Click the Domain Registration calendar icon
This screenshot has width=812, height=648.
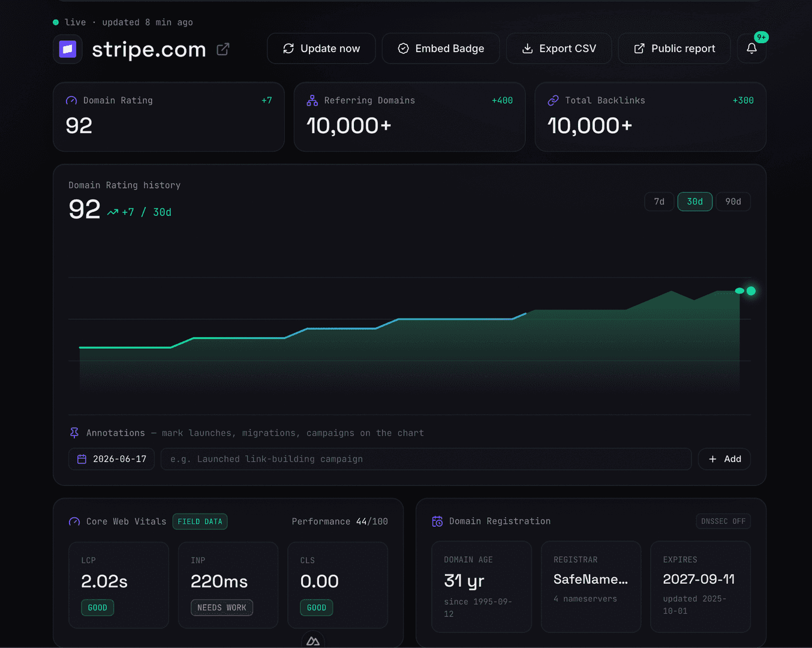coord(437,521)
